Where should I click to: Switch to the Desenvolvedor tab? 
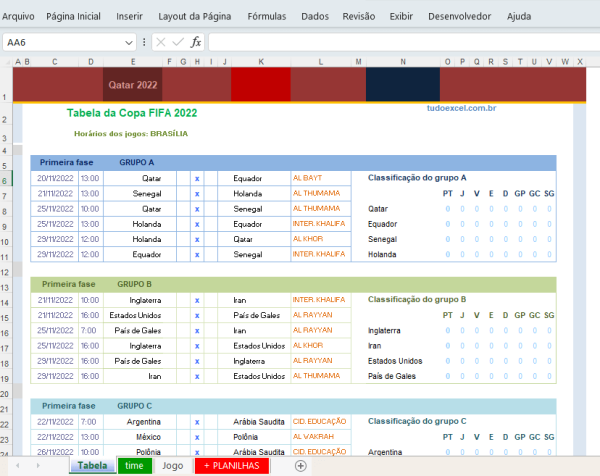459,16
